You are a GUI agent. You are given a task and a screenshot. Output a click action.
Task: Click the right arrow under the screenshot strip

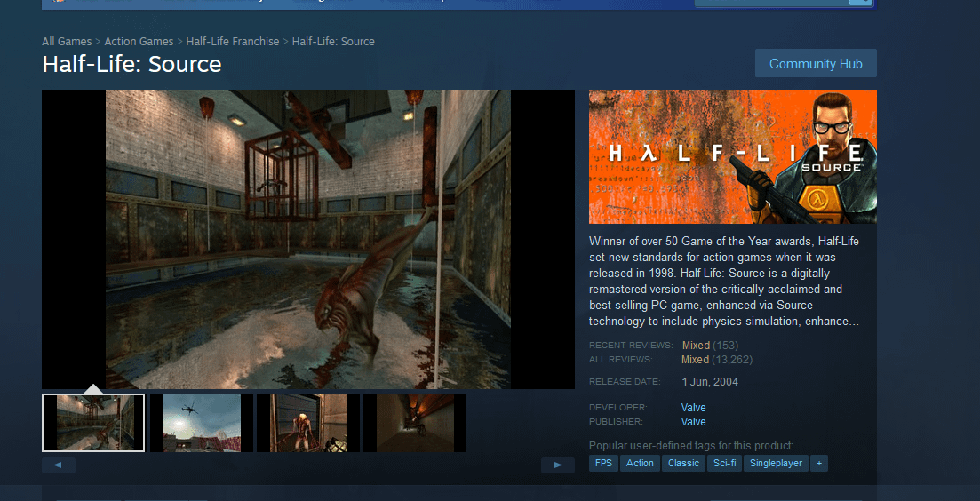click(x=557, y=465)
